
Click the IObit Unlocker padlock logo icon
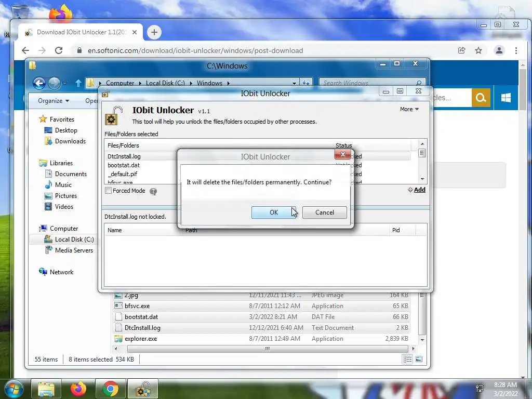tap(113, 116)
